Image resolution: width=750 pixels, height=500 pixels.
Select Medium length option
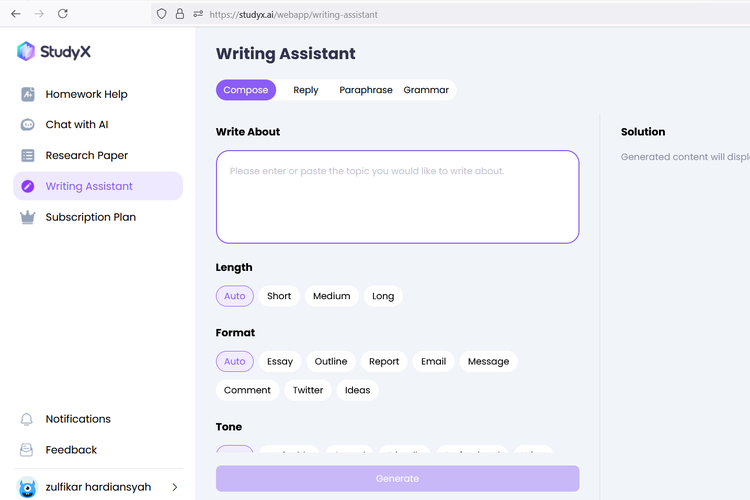pyautogui.click(x=331, y=296)
